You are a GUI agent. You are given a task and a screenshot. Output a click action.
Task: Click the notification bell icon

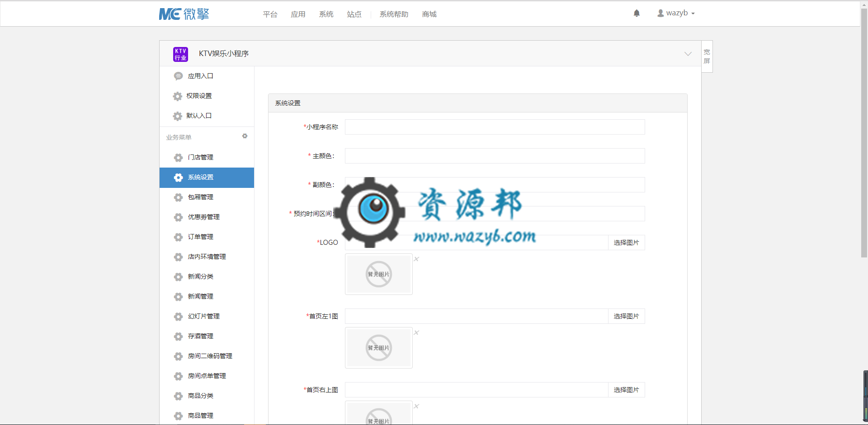[637, 13]
